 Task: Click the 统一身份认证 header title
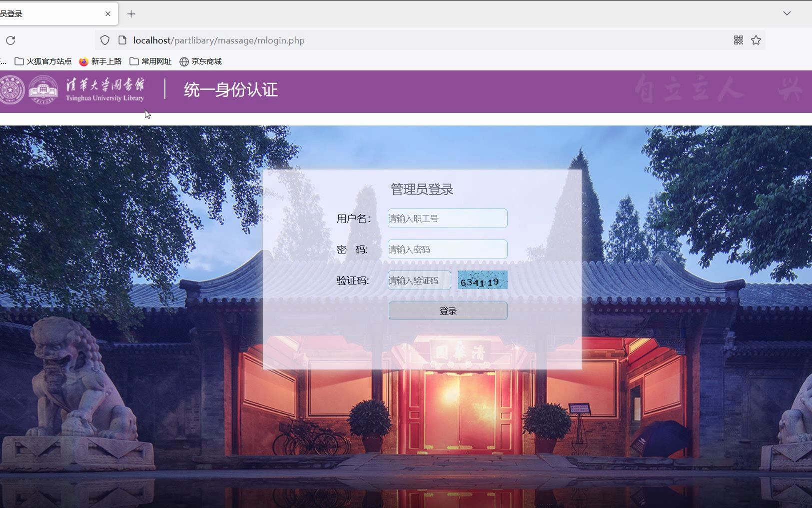pyautogui.click(x=231, y=90)
